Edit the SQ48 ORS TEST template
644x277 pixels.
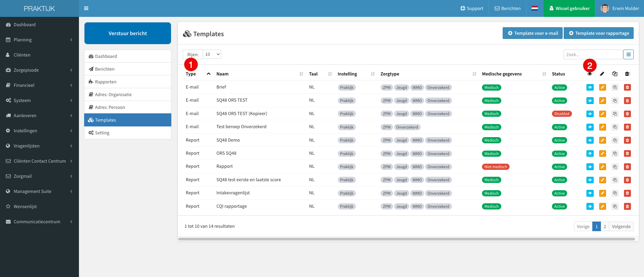tap(603, 101)
